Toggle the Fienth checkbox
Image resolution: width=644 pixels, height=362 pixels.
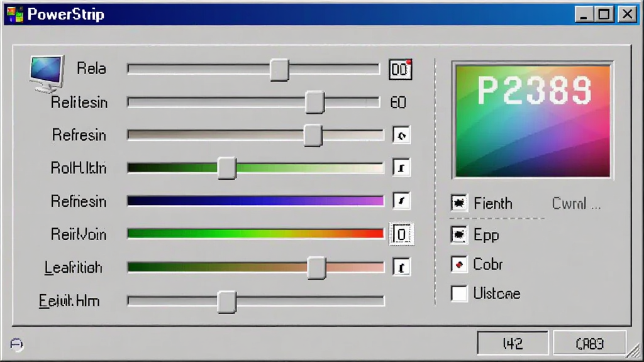coord(458,203)
